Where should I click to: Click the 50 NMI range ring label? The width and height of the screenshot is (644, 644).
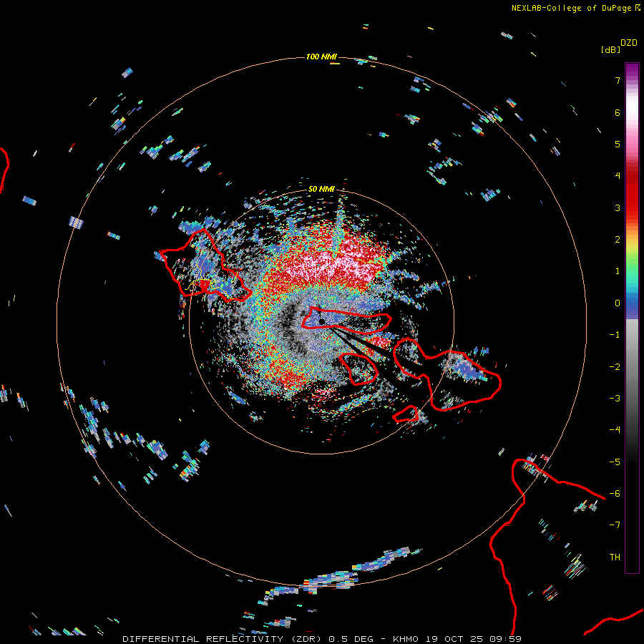click(321, 189)
